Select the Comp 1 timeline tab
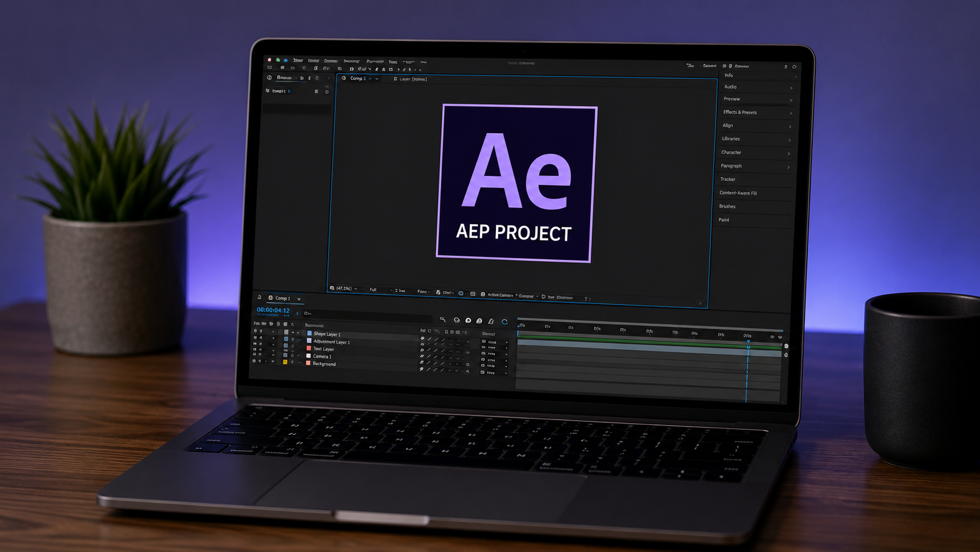 pos(283,298)
